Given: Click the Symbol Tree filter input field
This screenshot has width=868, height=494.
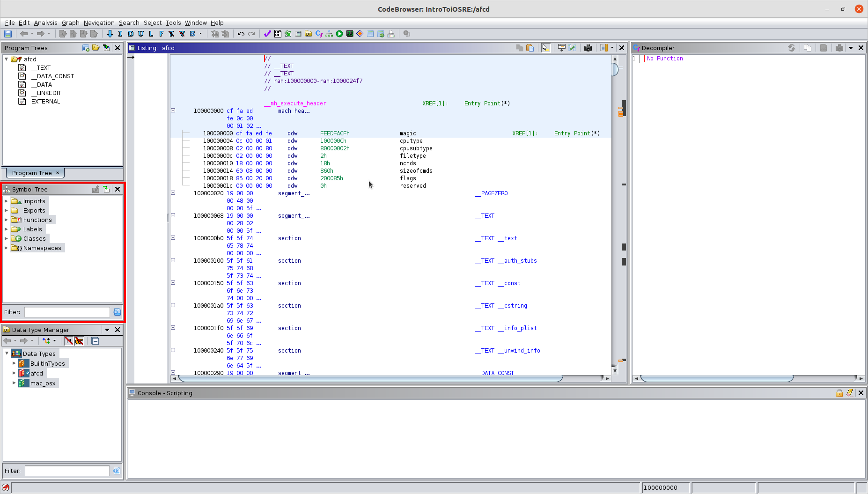Looking at the screenshot, I should click(x=67, y=312).
